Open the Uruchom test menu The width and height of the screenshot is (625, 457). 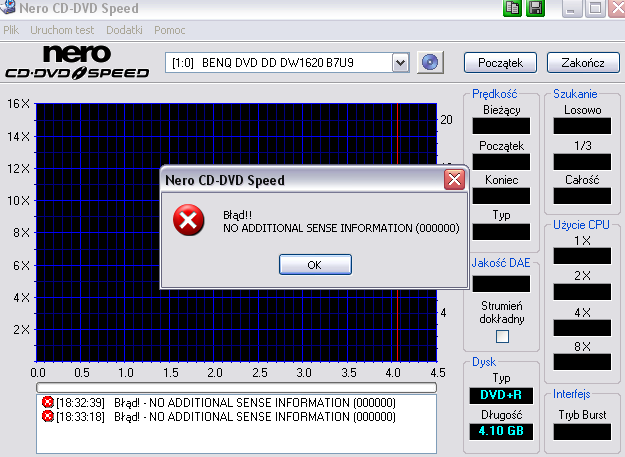[x=62, y=30]
